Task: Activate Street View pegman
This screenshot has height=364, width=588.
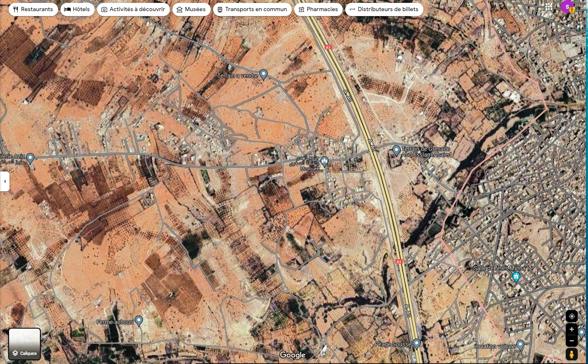Action: tap(572, 354)
